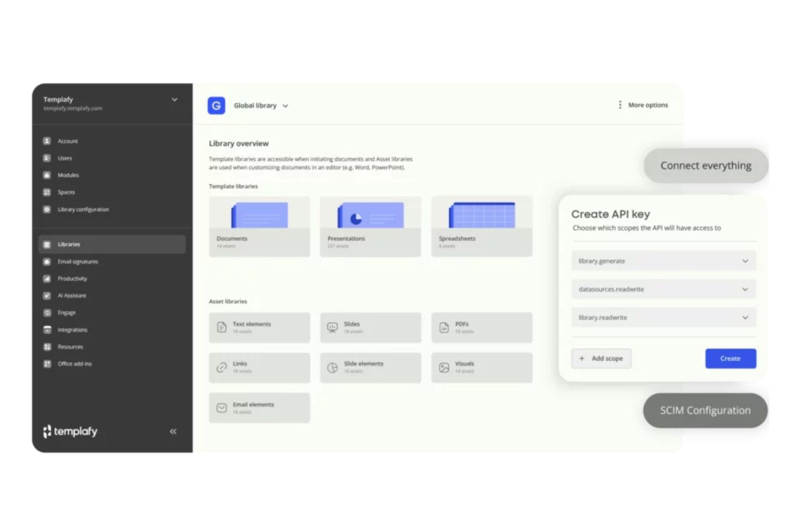
Task: Click the Templafy logo at the sidebar bottom
Action: pyautogui.click(x=70, y=431)
